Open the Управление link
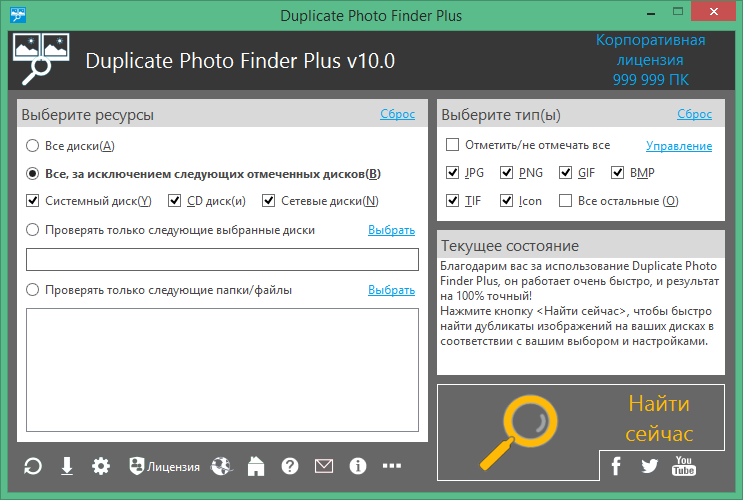This screenshot has width=743, height=500. click(x=679, y=146)
